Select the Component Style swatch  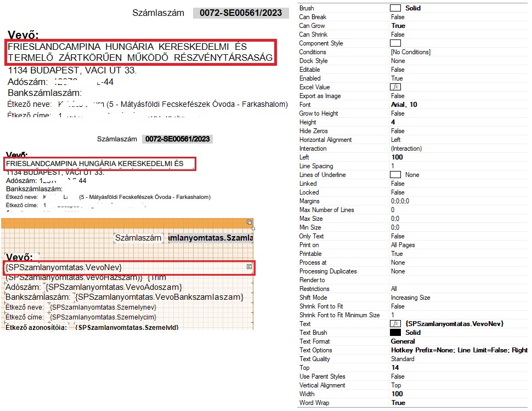click(395, 43)
